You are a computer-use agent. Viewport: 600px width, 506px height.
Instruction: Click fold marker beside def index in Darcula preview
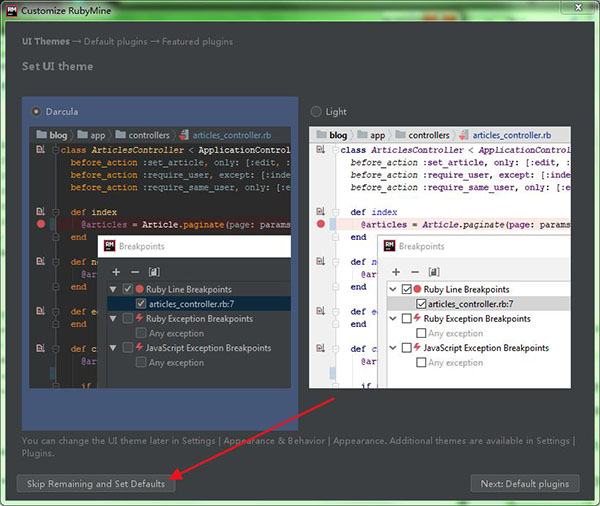pos(56,212)
